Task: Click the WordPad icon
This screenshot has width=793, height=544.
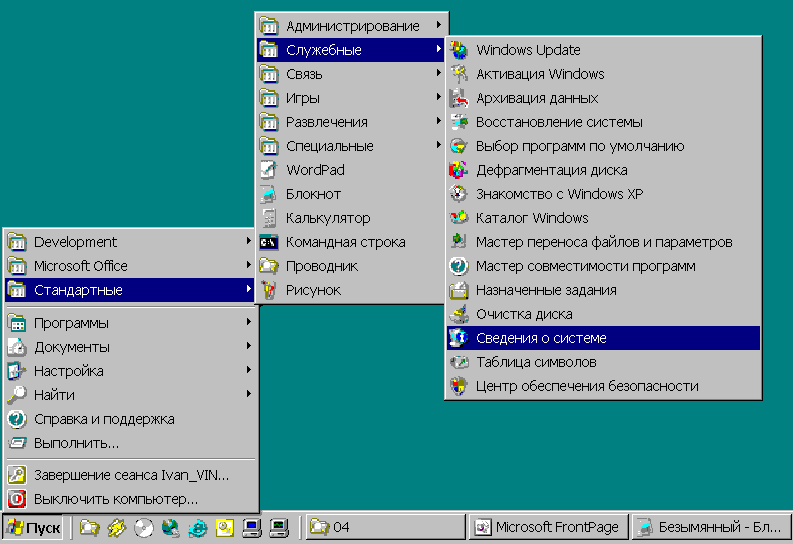Action: click(269, 170)
